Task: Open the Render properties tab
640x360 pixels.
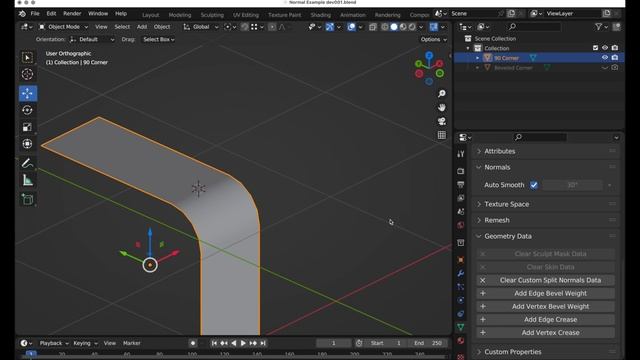Action: (x=461, y=171)
